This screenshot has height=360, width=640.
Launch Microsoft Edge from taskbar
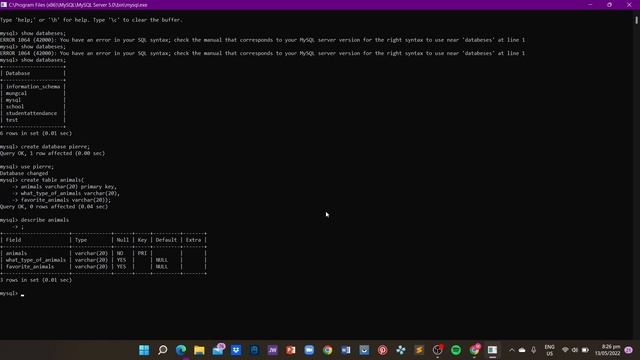[x=181, y=350]
